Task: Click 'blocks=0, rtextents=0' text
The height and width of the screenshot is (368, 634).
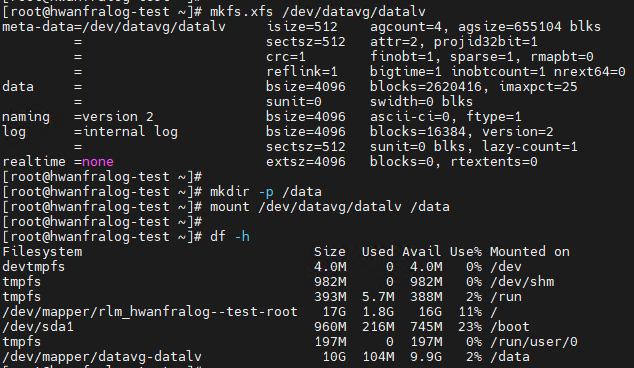Action: (454, 162)
